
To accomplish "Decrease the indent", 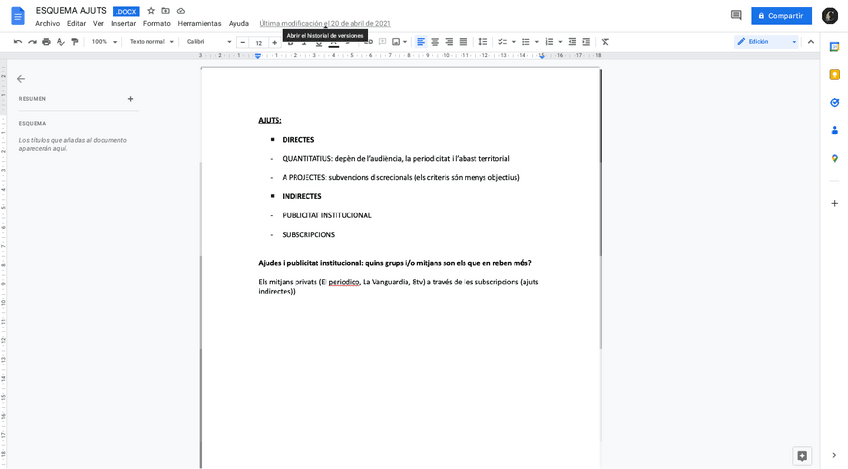I will [572, 42].
